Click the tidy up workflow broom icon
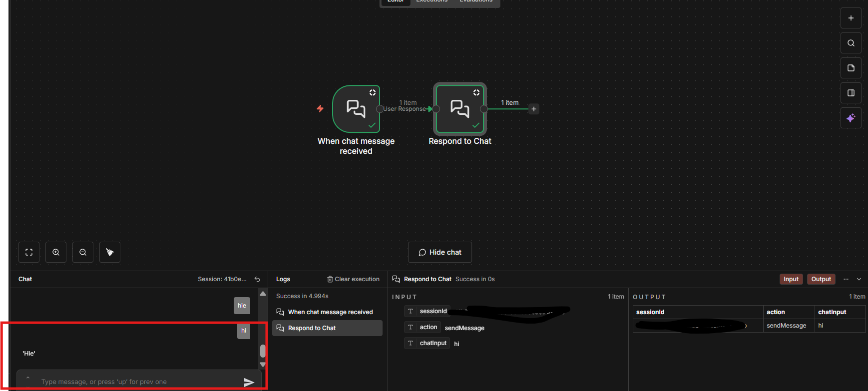Screen dimensions: 868x391 (x=110, y=252)
